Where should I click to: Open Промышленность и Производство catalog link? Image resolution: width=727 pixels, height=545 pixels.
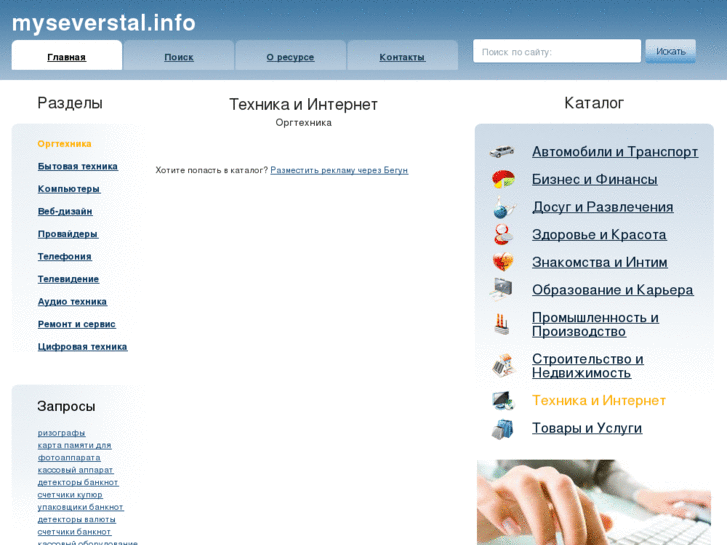[x=595, y=324]
